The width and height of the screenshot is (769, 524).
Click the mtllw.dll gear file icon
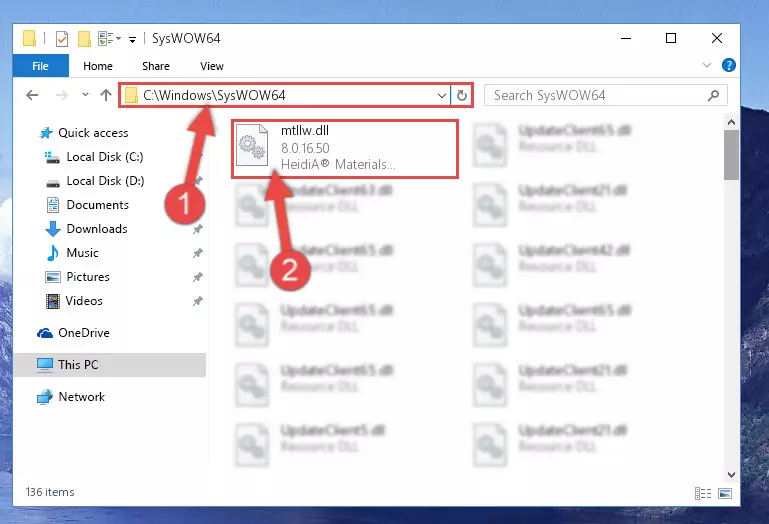point(252,145)
